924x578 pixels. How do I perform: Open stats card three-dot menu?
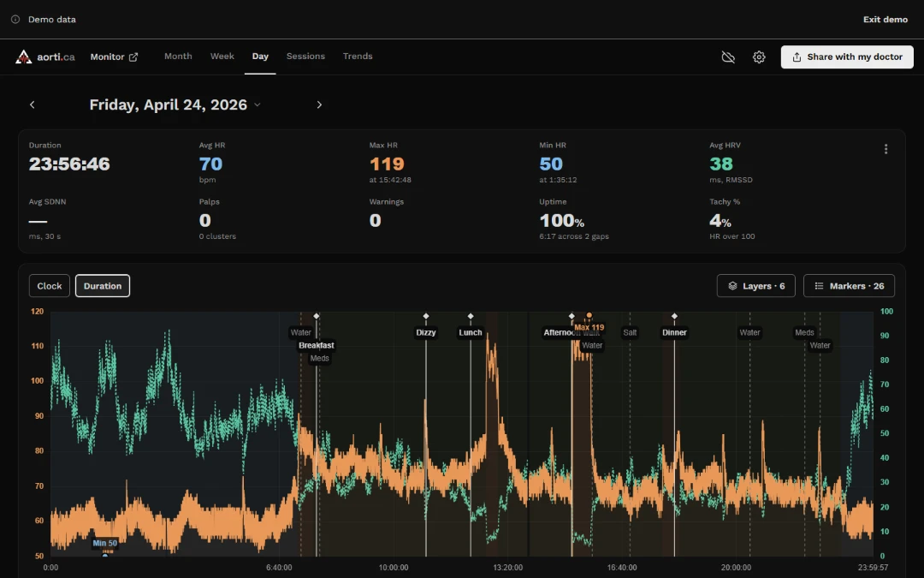[885, 149]
